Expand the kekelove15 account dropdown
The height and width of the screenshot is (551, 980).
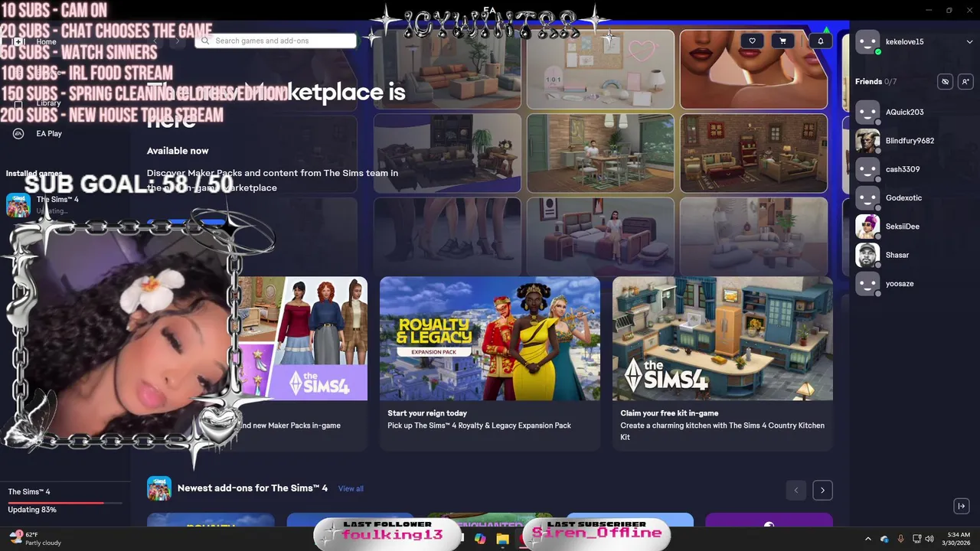click(969, 42)
